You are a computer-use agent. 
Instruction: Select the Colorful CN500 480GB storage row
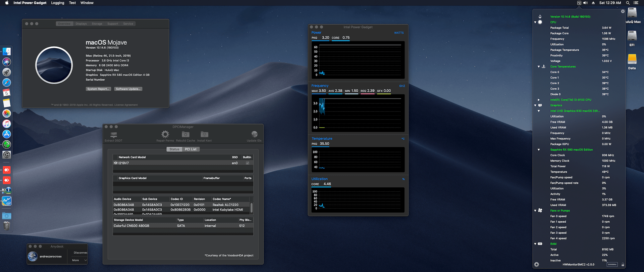[183, 226]
